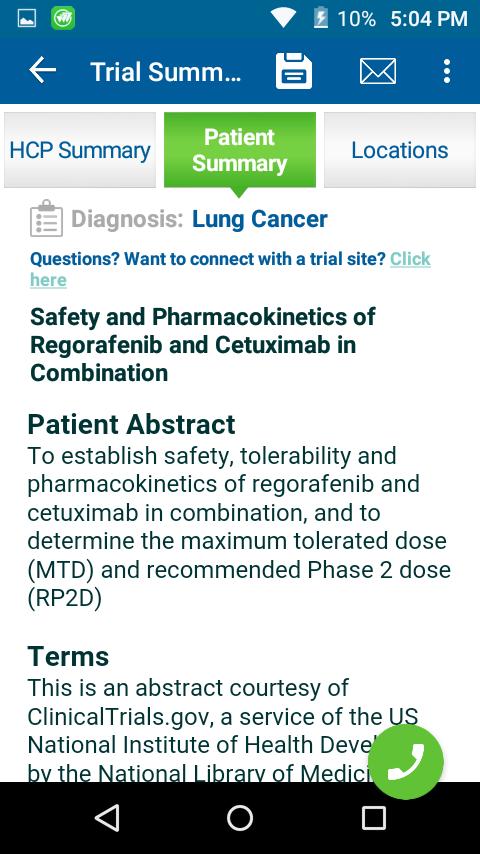Open the Locations tab
Screen dimensions: 480x854
tap(399, 150)
